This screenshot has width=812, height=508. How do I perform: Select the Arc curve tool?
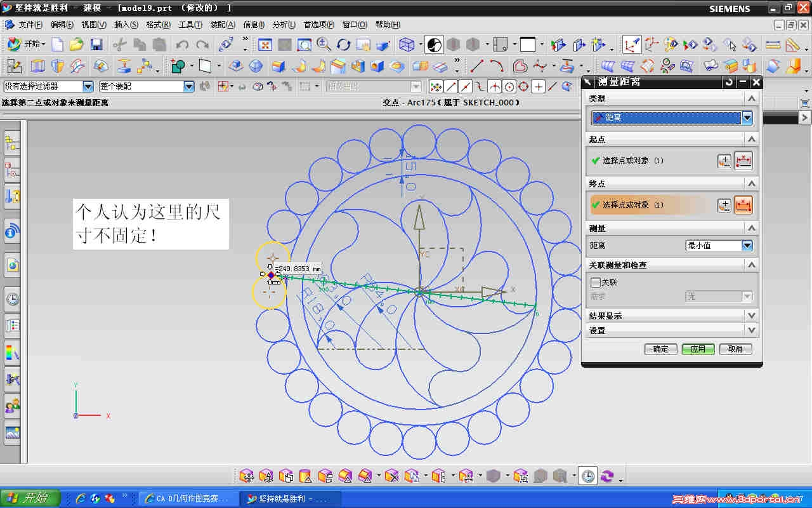[497, 66]
